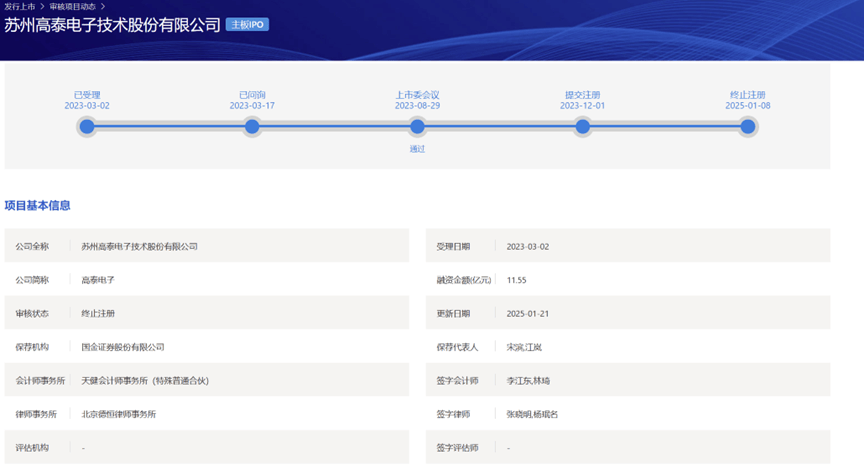Screen dimensions: 864x470
Task: Select the 已问询 timeline node
Action: [252, 127]
